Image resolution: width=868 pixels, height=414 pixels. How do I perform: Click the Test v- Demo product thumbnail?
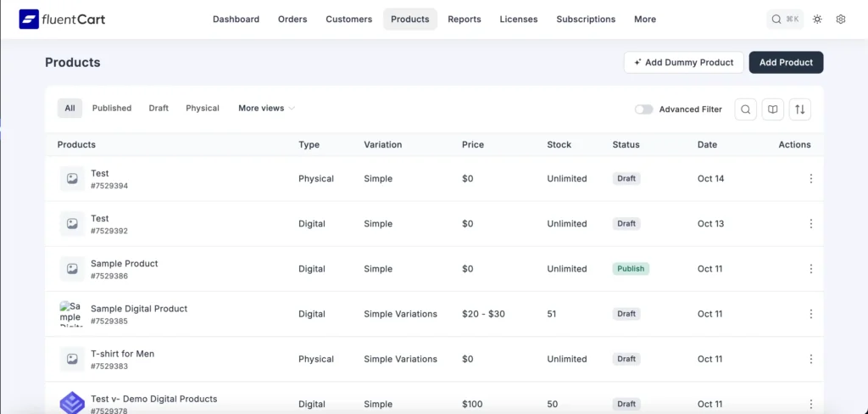72,403
